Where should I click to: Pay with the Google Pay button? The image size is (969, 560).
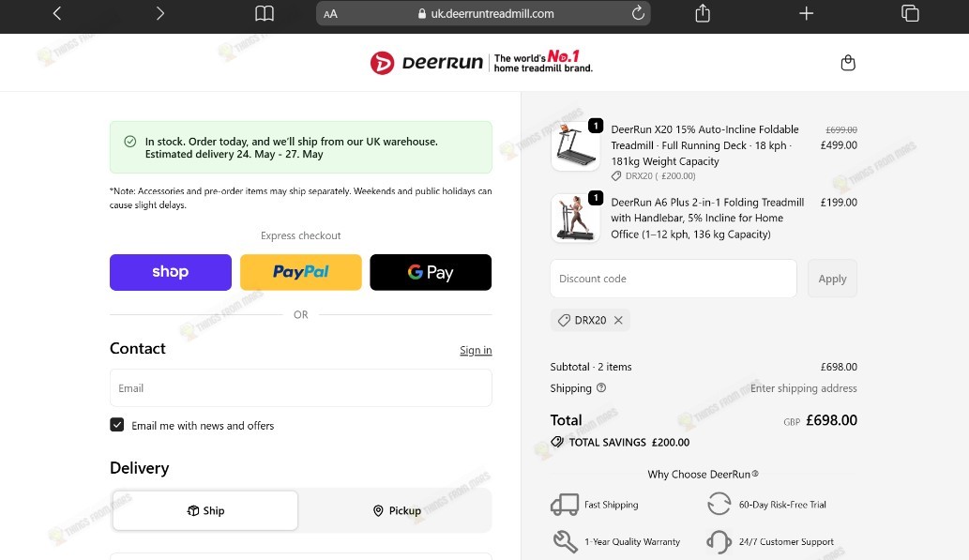coord(431,272)
